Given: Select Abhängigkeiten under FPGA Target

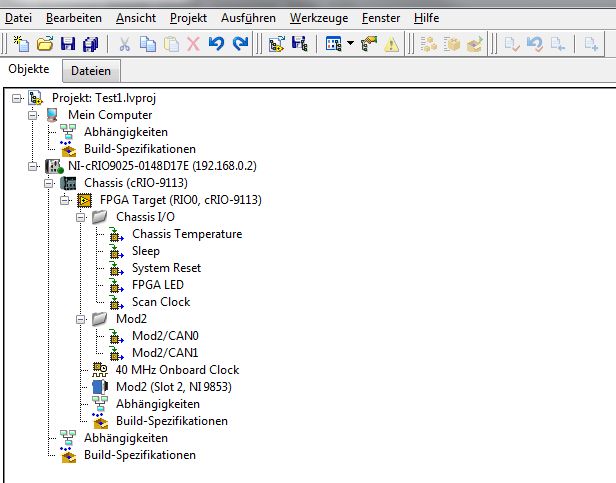Looking at the screenshot, I should pos(158,404).
